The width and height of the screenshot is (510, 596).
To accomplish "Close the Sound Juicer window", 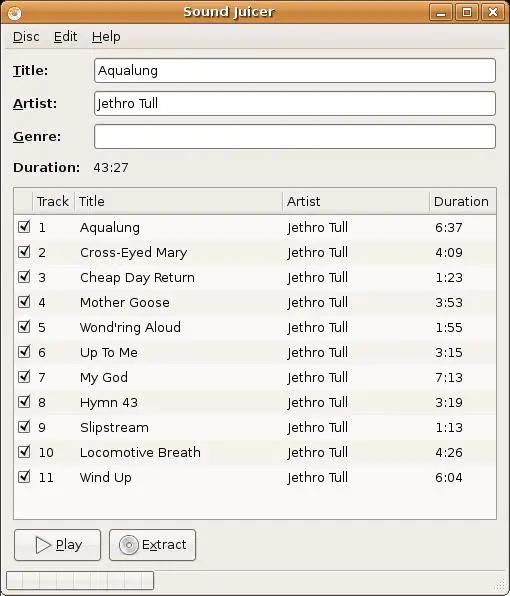I will coord(493,13).
